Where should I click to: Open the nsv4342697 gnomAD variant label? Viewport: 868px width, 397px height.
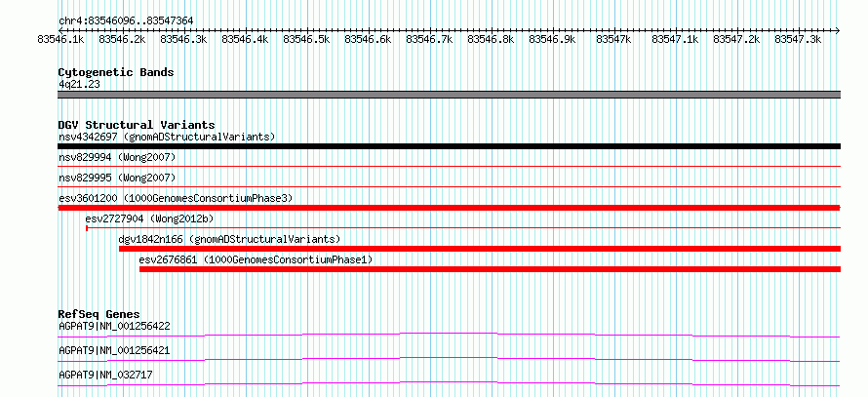[x=167, y=137]
